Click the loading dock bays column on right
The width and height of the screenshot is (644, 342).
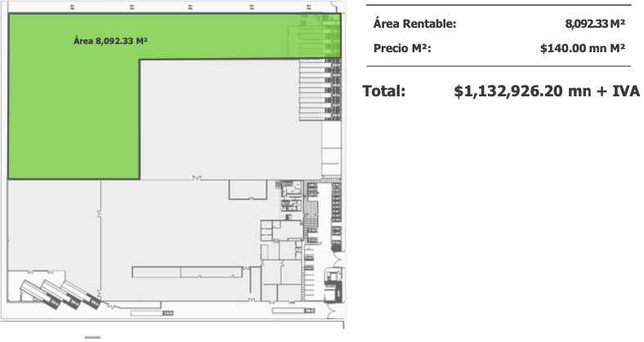point(332,90)
